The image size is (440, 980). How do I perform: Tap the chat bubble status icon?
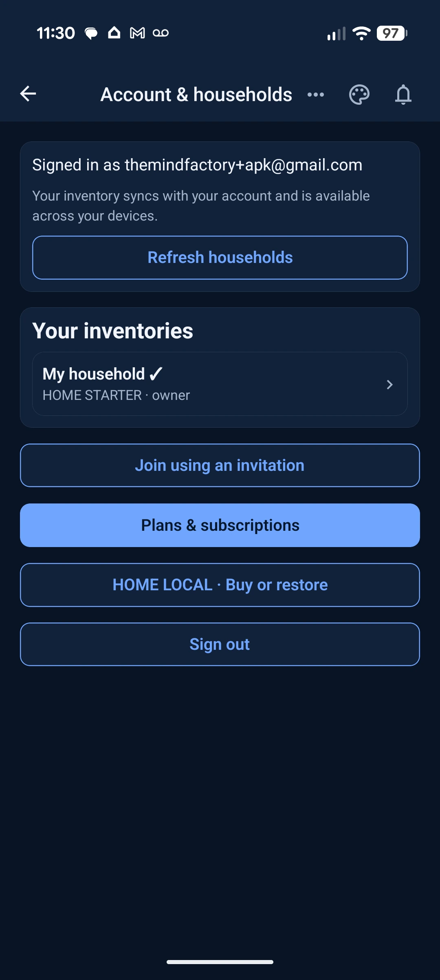tap(91, 33)
